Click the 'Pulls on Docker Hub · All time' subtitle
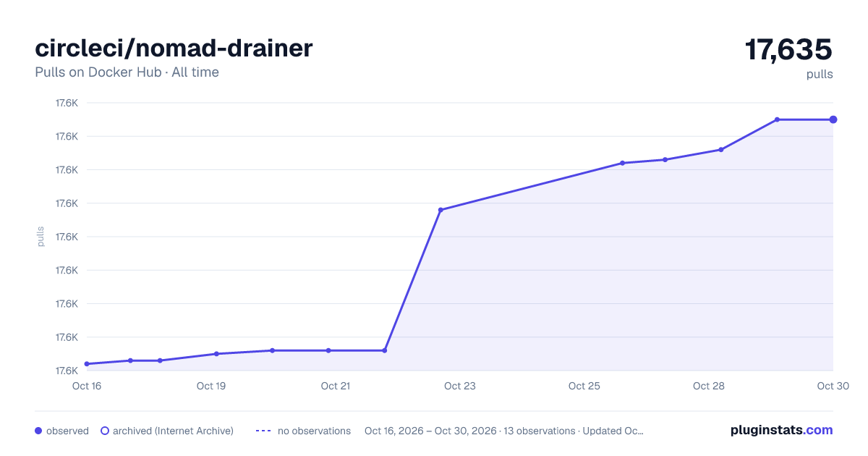Screen dimensions: 868x456 tap(127, 72)
